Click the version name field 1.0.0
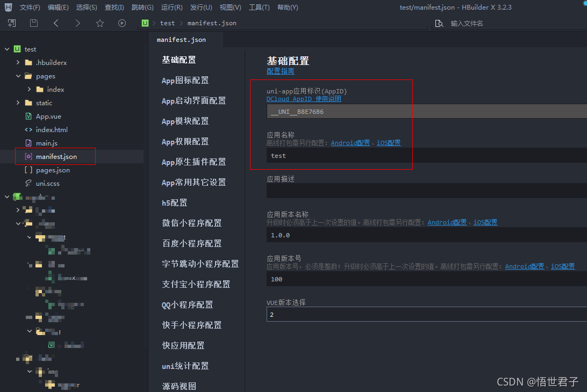 pyautogui.click(x=427, y=235)
